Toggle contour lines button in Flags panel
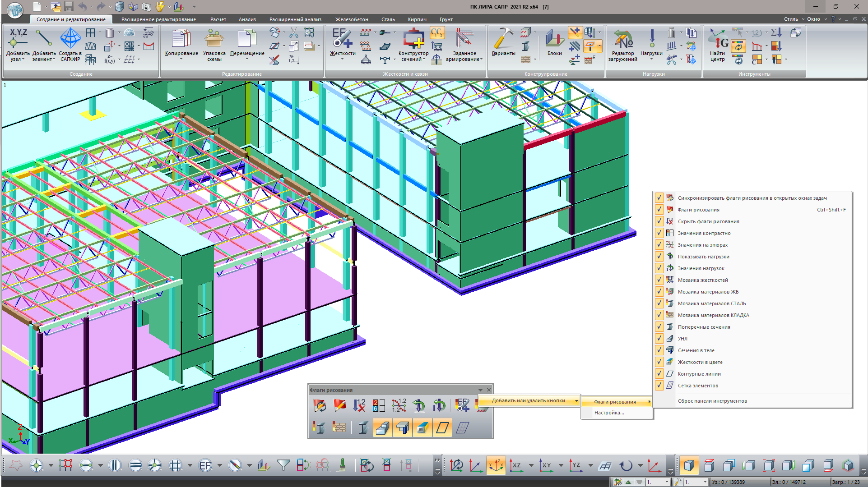The width and height of the screenshot is (868, 487). (442, 427)
